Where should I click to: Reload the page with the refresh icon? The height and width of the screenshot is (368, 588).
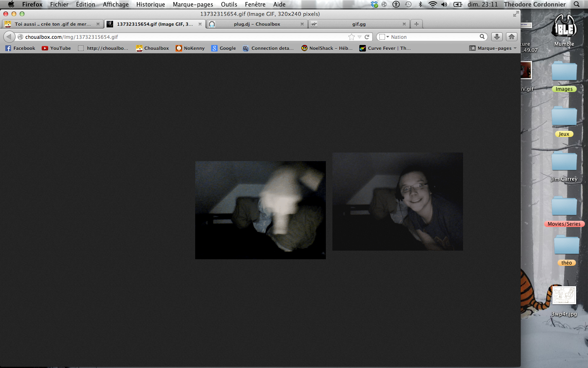pyautogui.click(x=367, y=37)
